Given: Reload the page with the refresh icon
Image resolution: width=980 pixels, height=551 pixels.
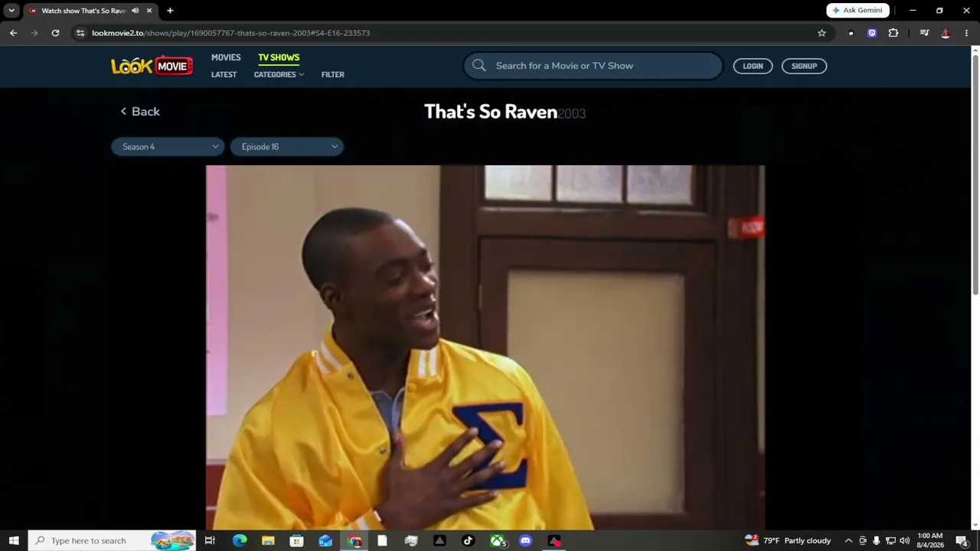Looking at the screenshot, I should [x=55, y=33].
